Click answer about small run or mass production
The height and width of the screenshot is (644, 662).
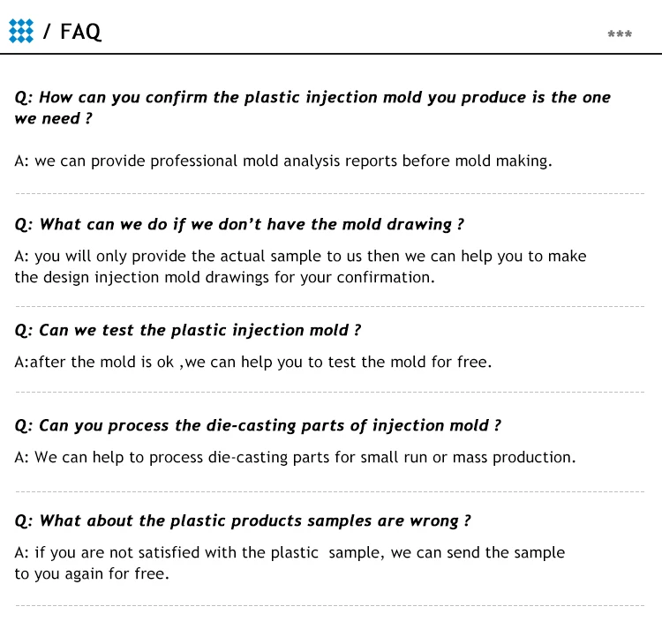point(295,458)
